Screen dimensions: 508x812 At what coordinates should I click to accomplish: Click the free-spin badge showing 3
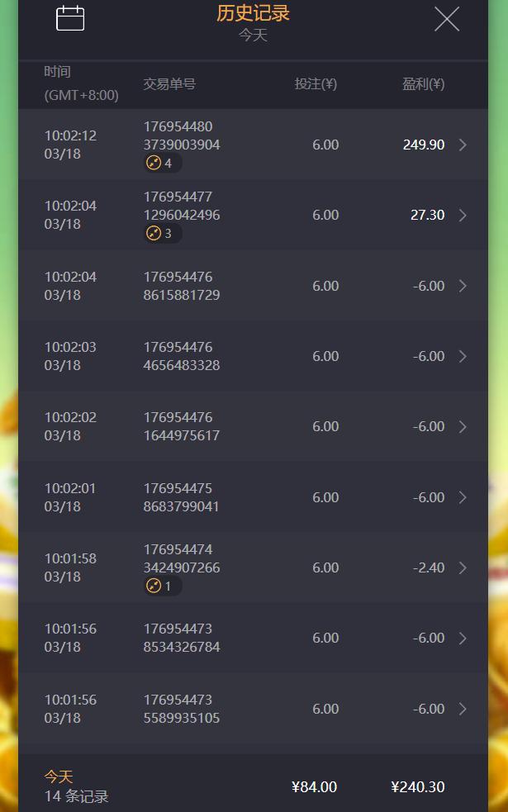click(x=159, y=234)
